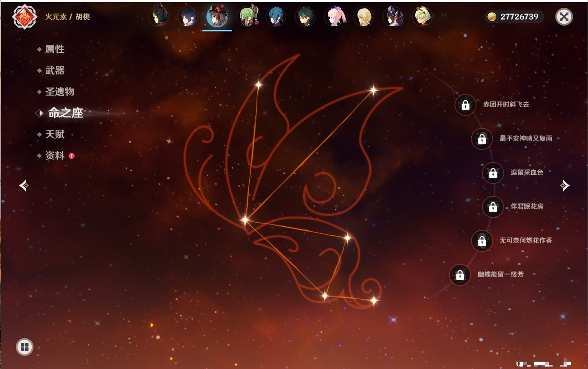The height and width of the screenshot is (369, 588).
Task: Click lock icon beside 逗留采血色
Action: (493, 173)
